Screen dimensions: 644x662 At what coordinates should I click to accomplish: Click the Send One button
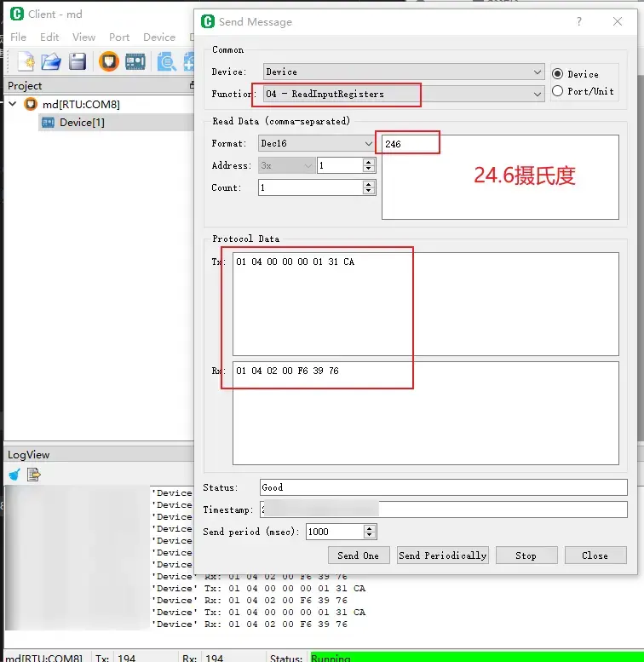(x=358, y=556)
